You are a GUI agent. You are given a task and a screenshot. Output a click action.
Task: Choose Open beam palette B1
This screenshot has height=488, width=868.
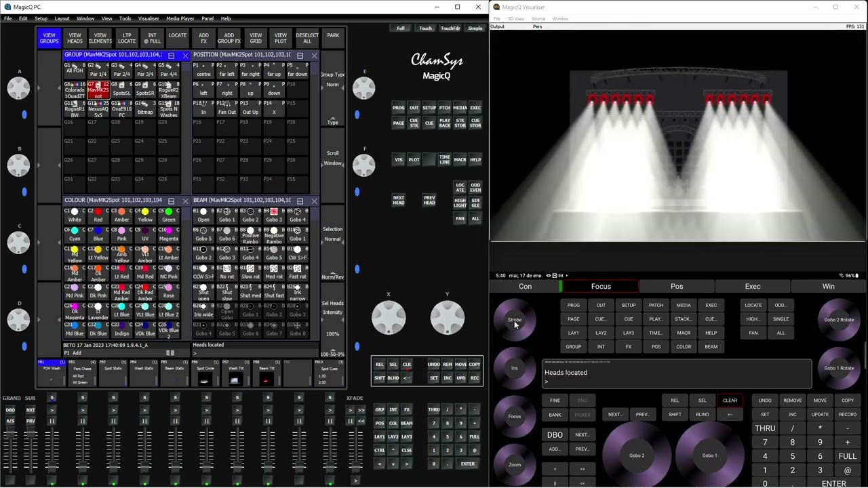click(x=203, y=216)
